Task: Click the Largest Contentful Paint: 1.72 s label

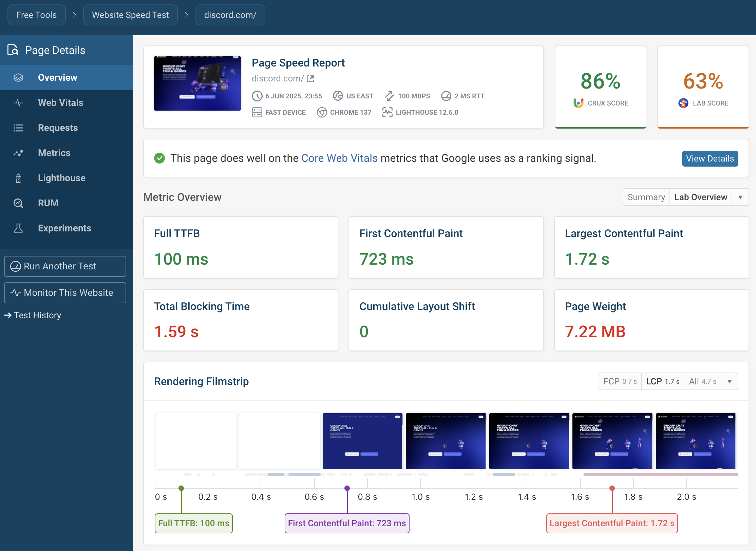Action: 612,523
